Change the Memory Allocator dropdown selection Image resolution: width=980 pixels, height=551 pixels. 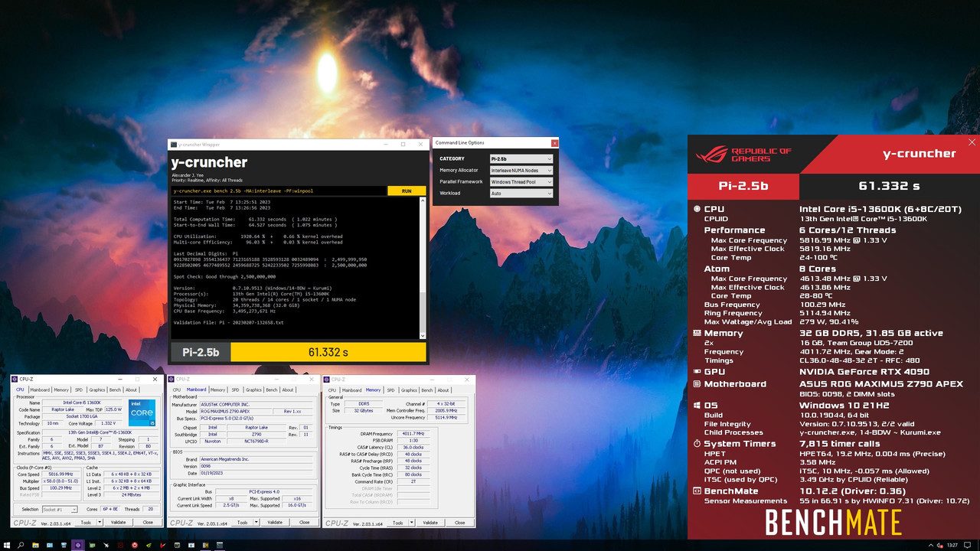(x=521, y=170)
